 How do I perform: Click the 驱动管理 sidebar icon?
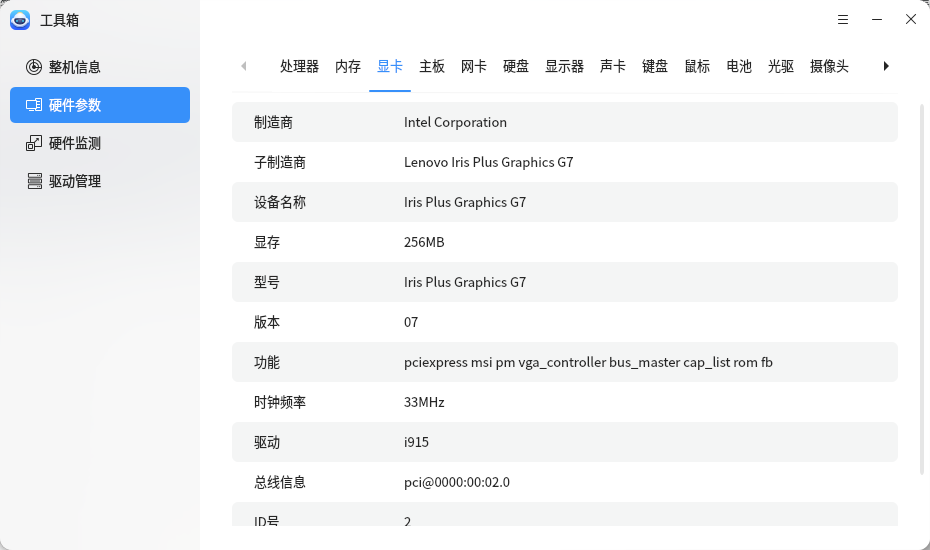[34, 181]
